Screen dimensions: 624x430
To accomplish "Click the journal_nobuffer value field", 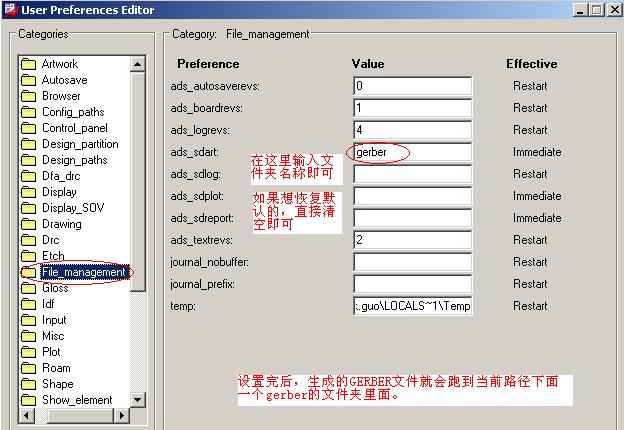I will point(413,262).
